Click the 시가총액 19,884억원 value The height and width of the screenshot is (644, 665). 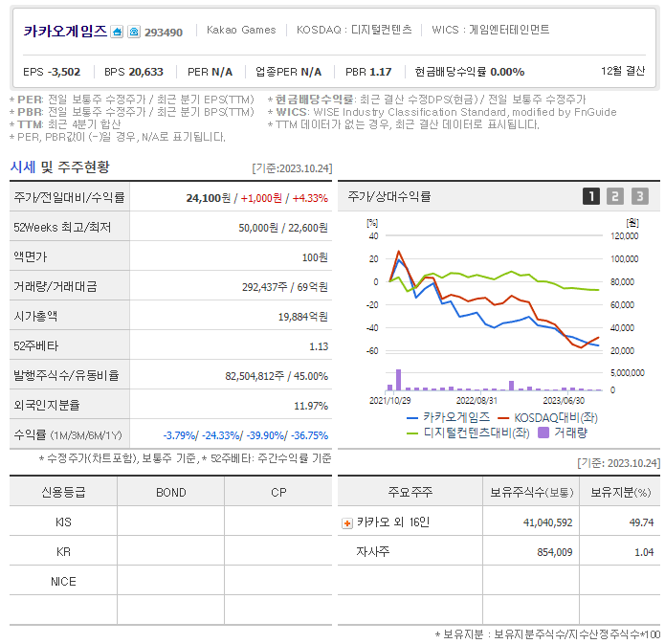coord(303,317)
